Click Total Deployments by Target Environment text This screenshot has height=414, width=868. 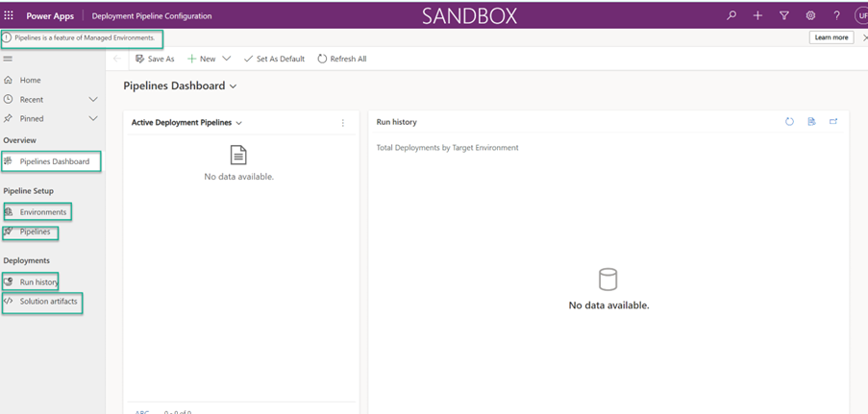(x=447, y=148)
